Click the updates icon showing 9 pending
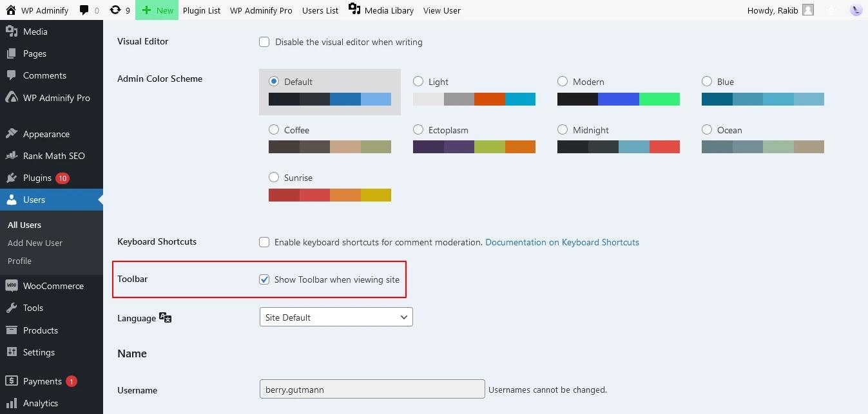The height and width of the screenshot is (414, 868). tap(119, 10)
